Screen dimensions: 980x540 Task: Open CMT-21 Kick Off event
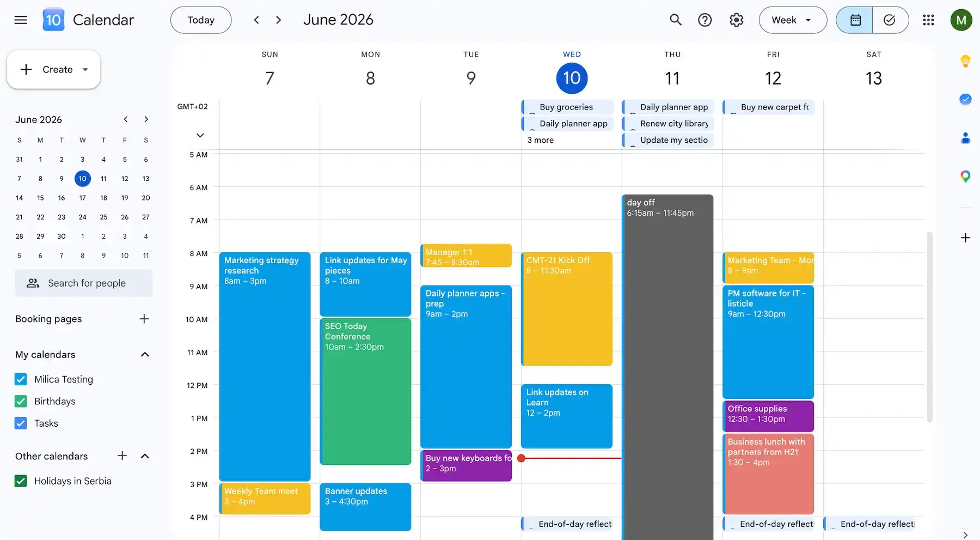tap(567, 309)
